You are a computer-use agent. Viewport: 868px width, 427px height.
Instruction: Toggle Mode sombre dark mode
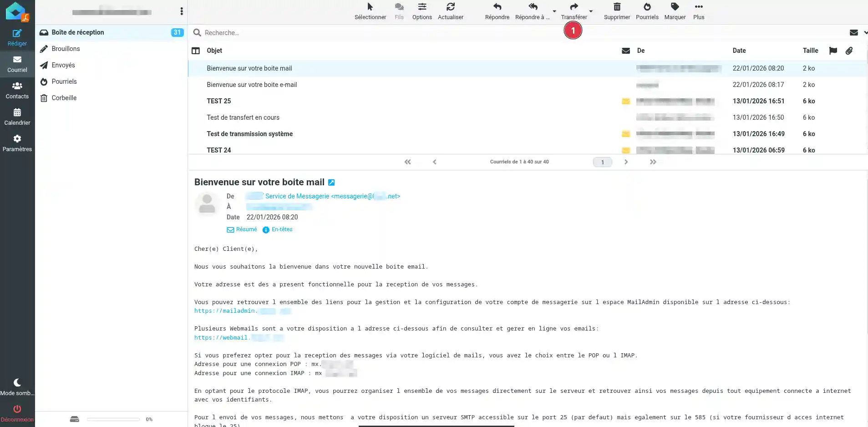[x=17, y=387]
